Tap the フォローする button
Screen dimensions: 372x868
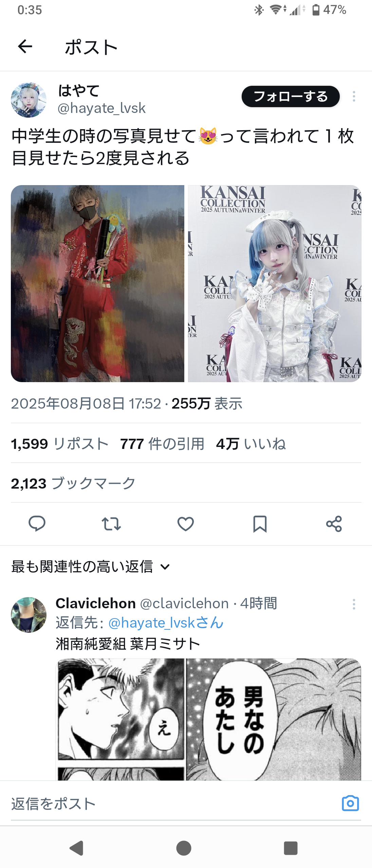pos(291,96)
